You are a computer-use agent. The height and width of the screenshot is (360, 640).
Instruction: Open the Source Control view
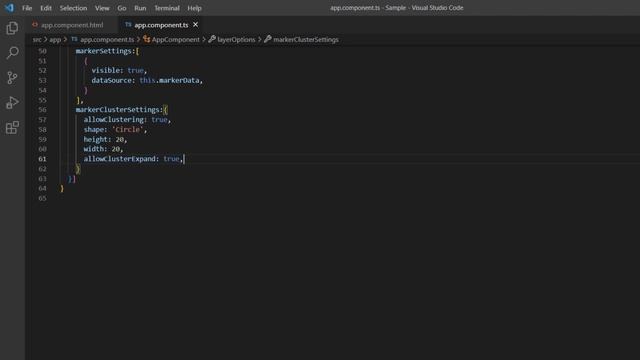click(12, 78)
